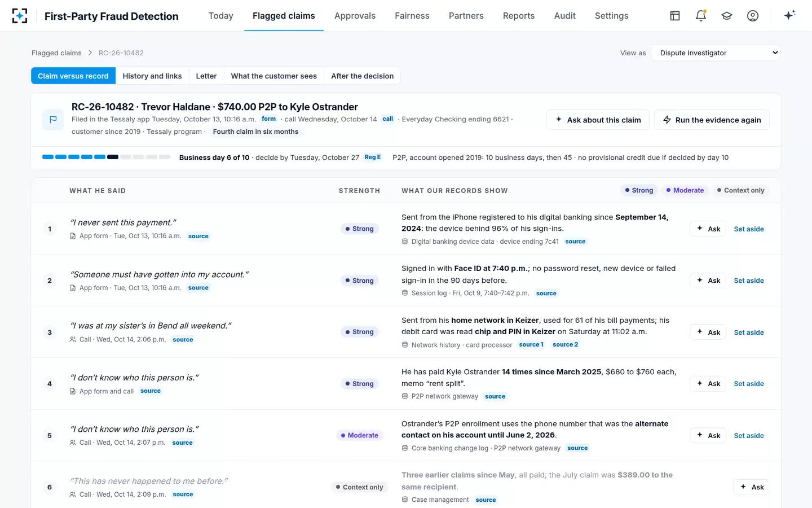Click Ask on the alternate contact record row
This screenshot has height=508, width=812.
(708, 435)
